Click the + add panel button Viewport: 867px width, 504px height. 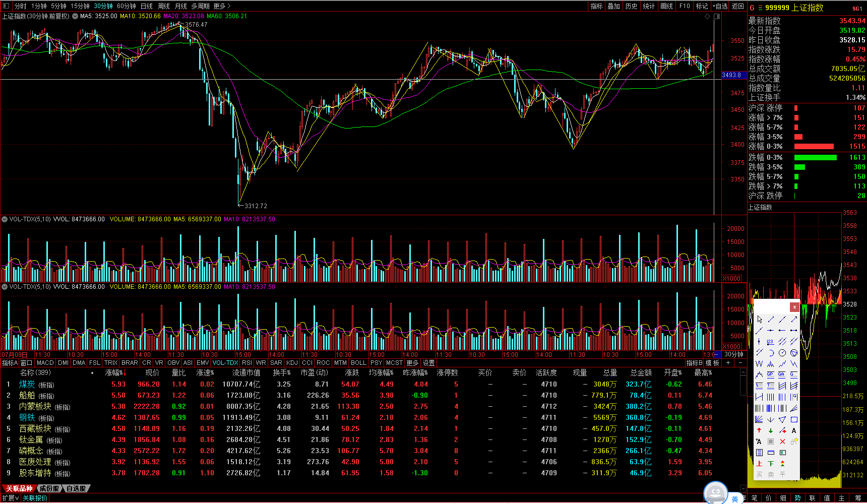(x=728, y=363)
